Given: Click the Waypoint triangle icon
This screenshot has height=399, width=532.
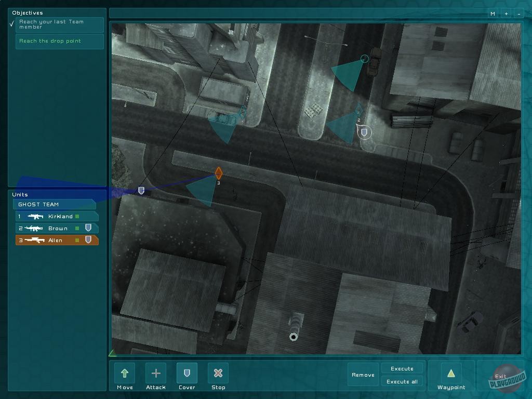Looking at the screenshot, I should [451, 373].
